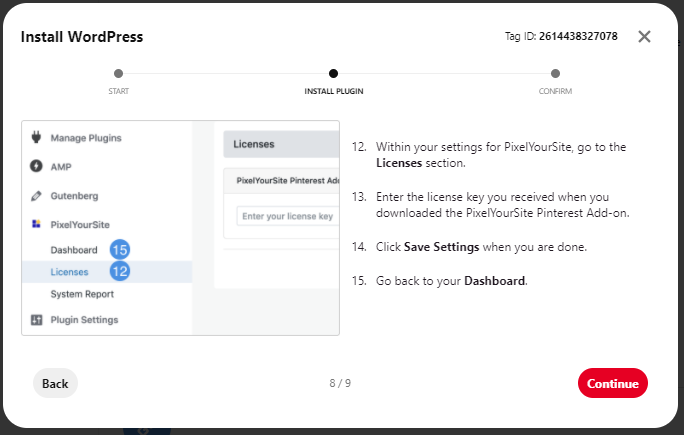Click the Licenses header bar
Image resolution: width=684 pixels, height=435 pixels.
[281, 144]
